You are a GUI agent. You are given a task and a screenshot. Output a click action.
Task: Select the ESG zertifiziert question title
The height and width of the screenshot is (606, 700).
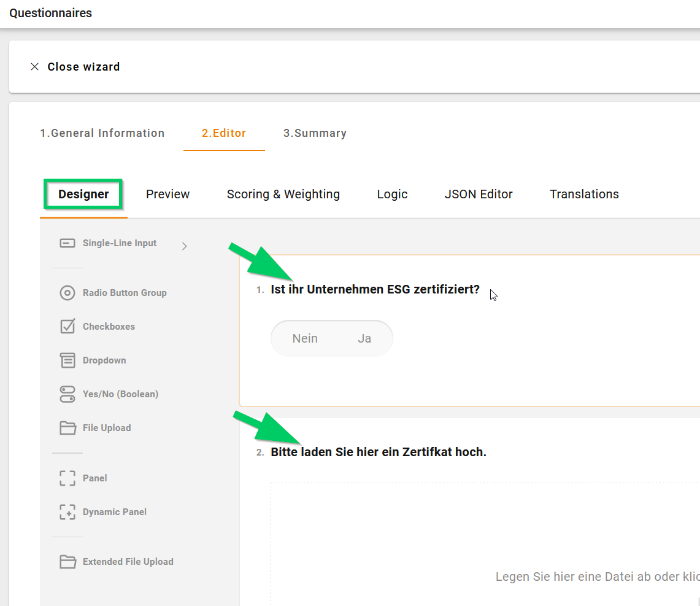tap(375, 289)
